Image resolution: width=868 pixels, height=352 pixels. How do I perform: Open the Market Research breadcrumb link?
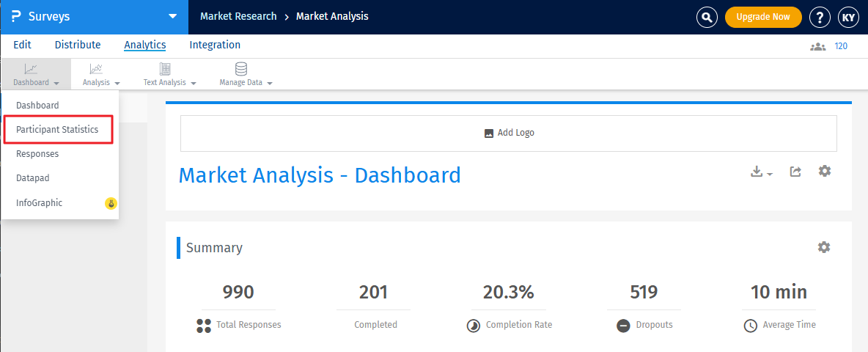click(238, 17)
